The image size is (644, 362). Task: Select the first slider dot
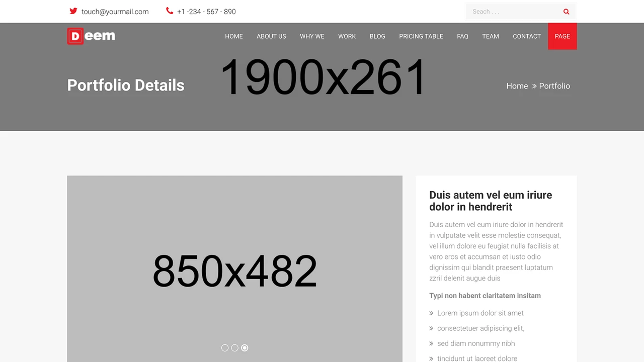click(225, 348)
